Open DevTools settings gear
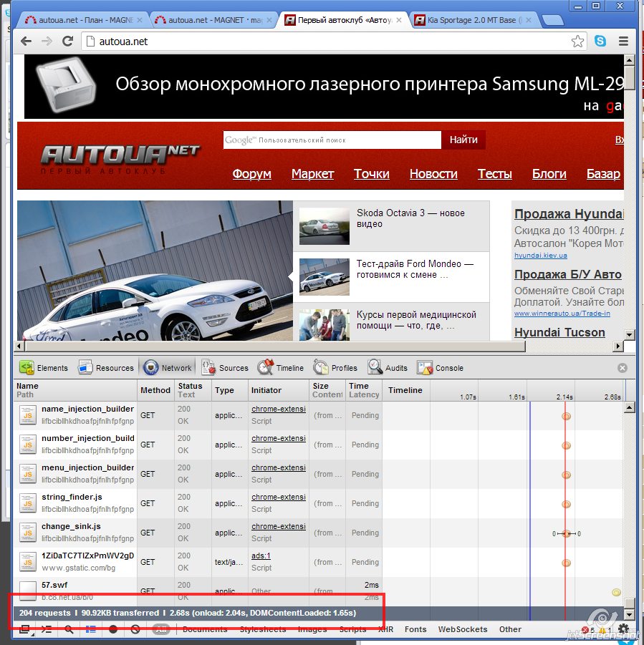The height and width of the screenshot is (645, 644). point(623,629)
